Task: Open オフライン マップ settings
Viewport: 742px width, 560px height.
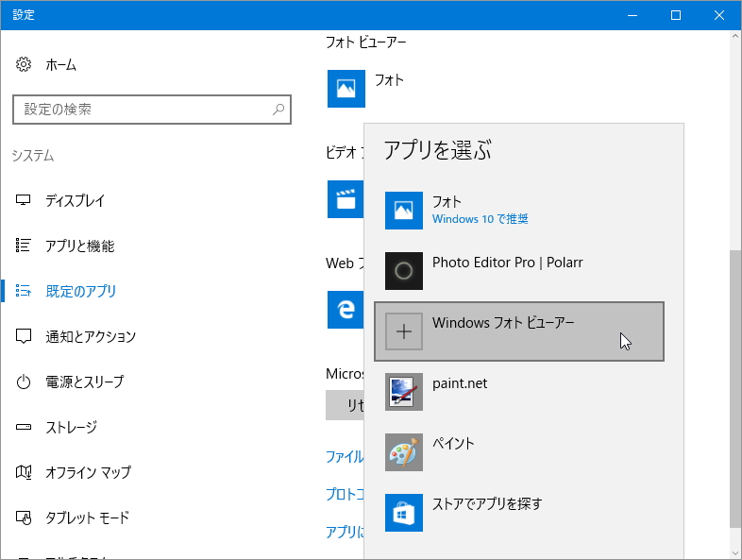Action: tap(89, 472)
